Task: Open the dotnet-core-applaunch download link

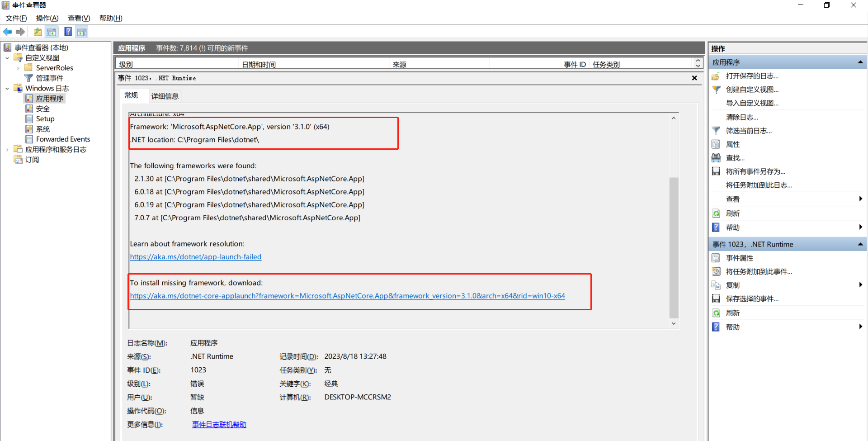Action: coord(348,296)
